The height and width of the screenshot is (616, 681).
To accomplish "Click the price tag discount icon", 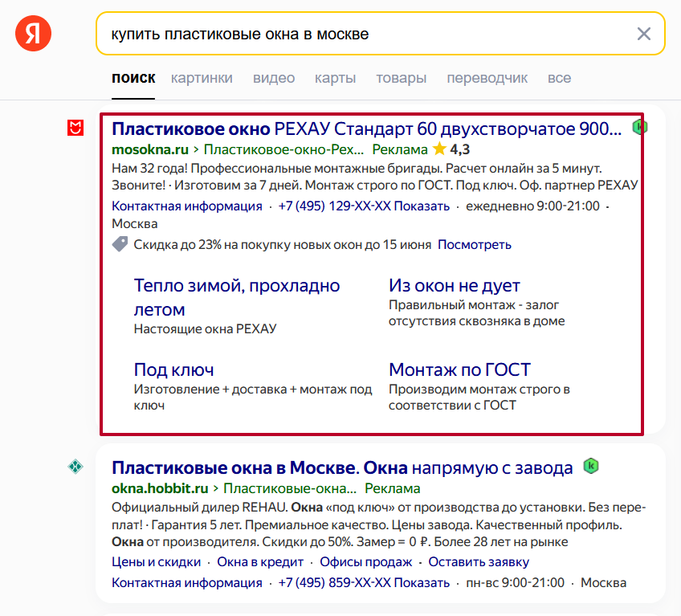I will [x=120, y=244].
